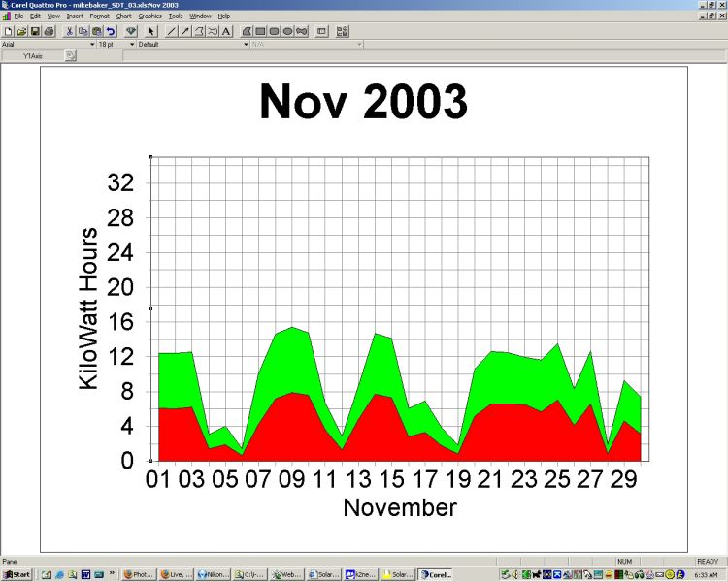The height and width of the screenshot is (582, 728).
Task: Click the New document icon
Action: pyautogui.click(x=8, y=31)
